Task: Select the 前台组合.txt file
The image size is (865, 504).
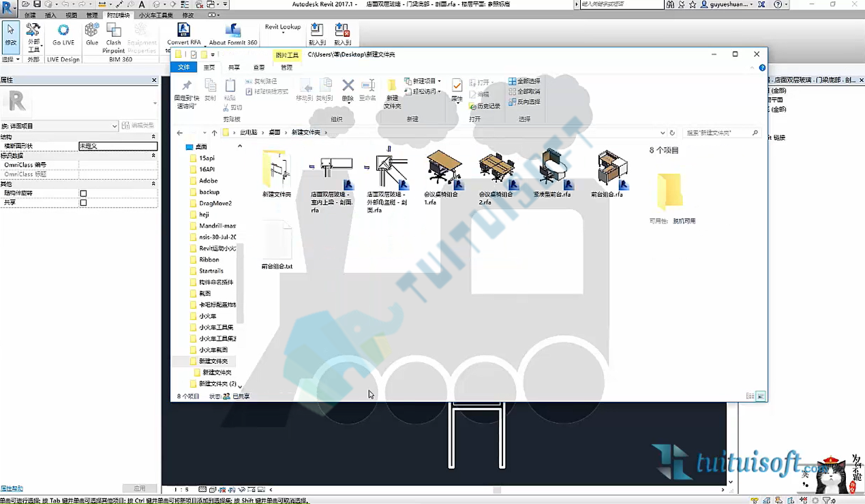Action: click(277, 245)
